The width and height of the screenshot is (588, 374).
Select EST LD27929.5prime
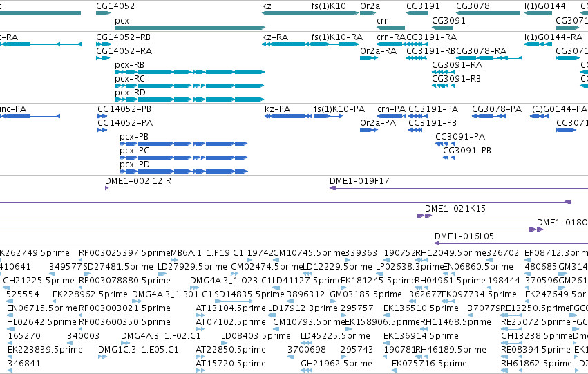(192, 267)
